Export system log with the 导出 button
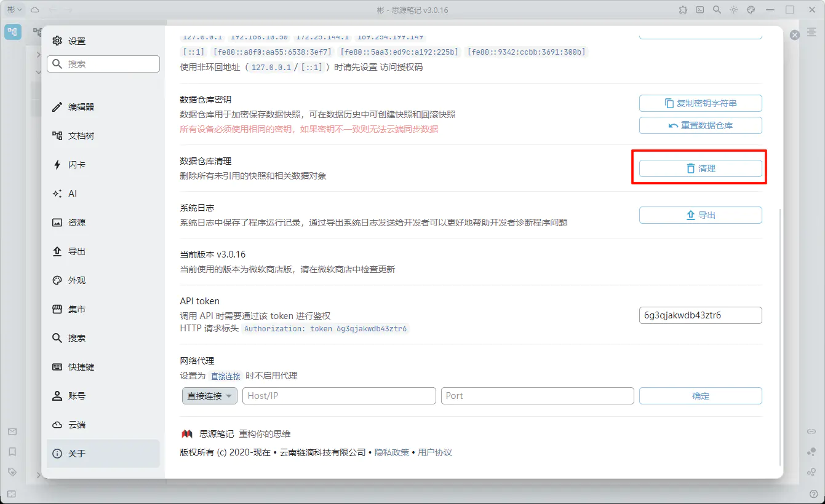The width and height of the screenshot is (825, 504). pos(701,215)
